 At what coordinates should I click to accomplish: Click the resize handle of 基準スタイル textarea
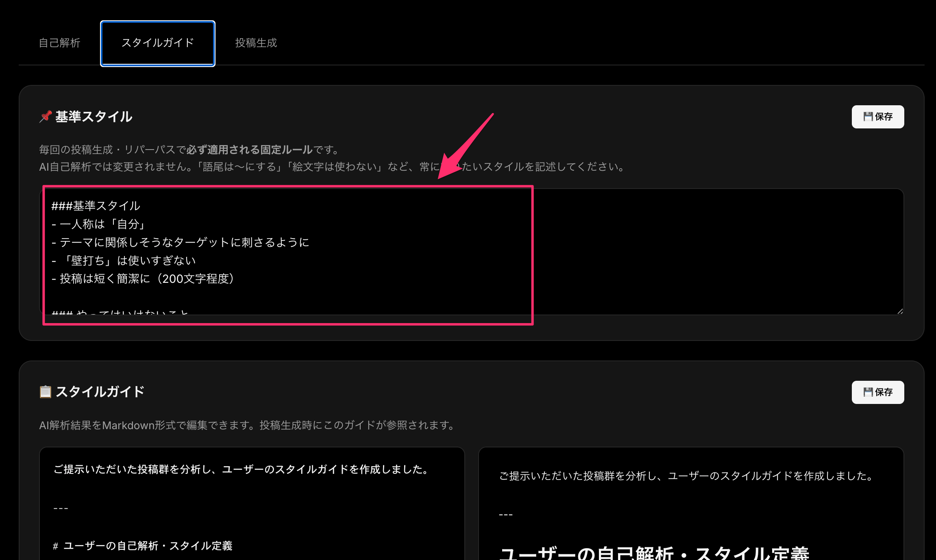point(900,311)
